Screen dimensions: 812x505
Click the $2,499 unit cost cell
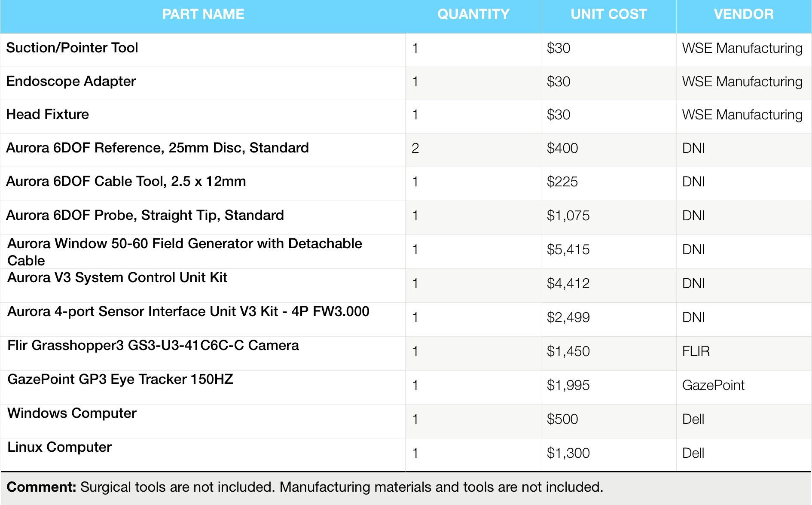point(568,317)
